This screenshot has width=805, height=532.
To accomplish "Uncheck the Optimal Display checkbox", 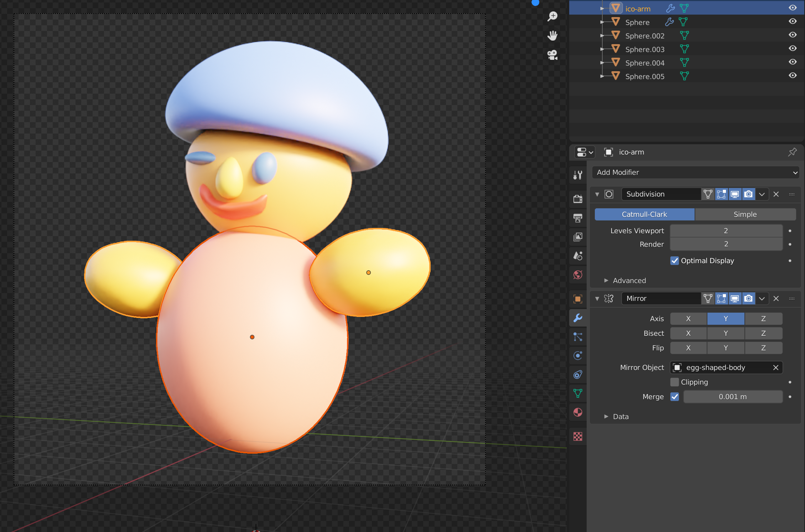I will point(675,261).
